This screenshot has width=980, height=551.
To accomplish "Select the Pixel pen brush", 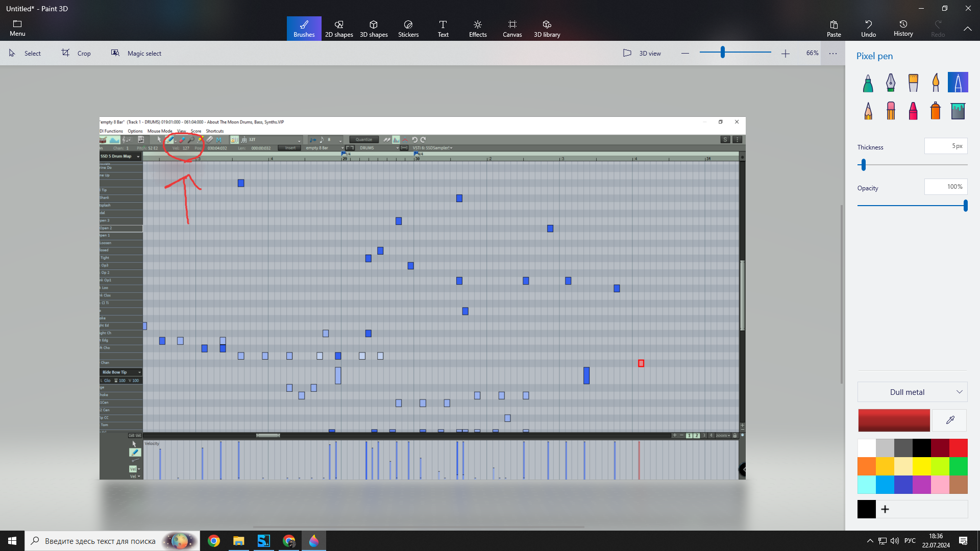I will point(958,83).
